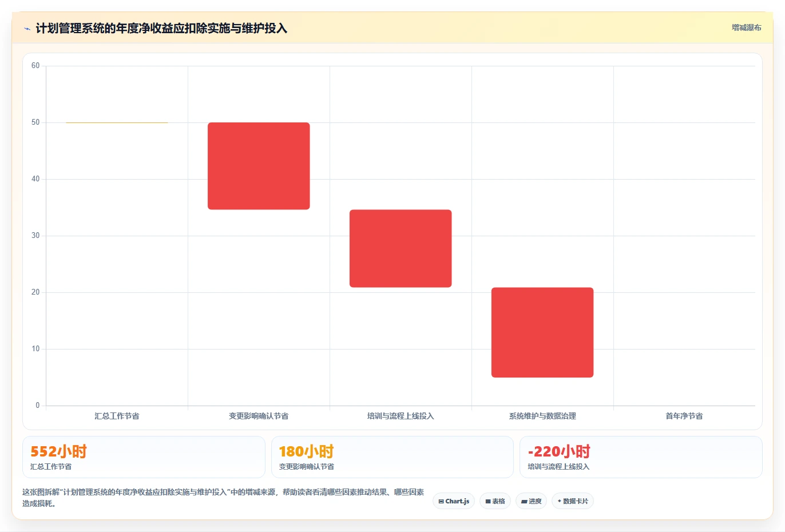Click the y-axis tick label 0

(x=38, y=406)
